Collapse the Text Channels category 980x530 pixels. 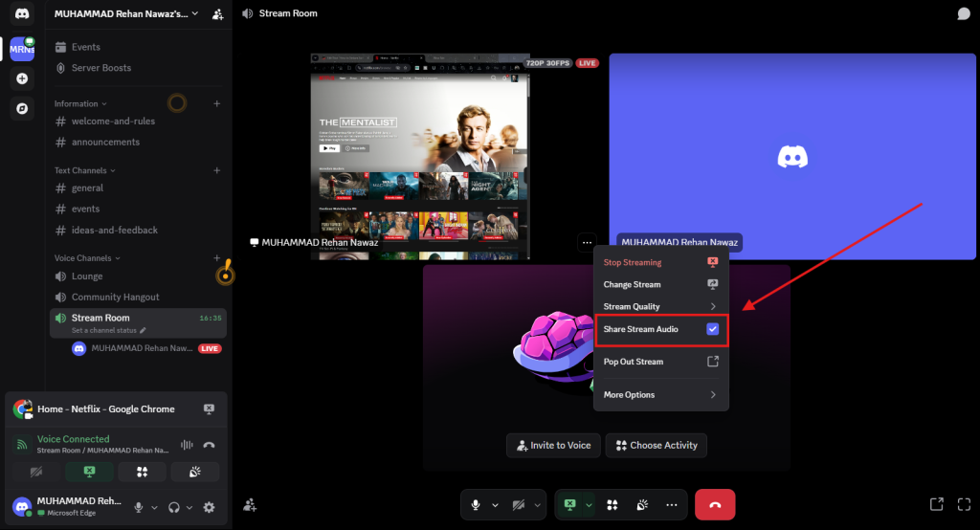(x=84, y=170)
